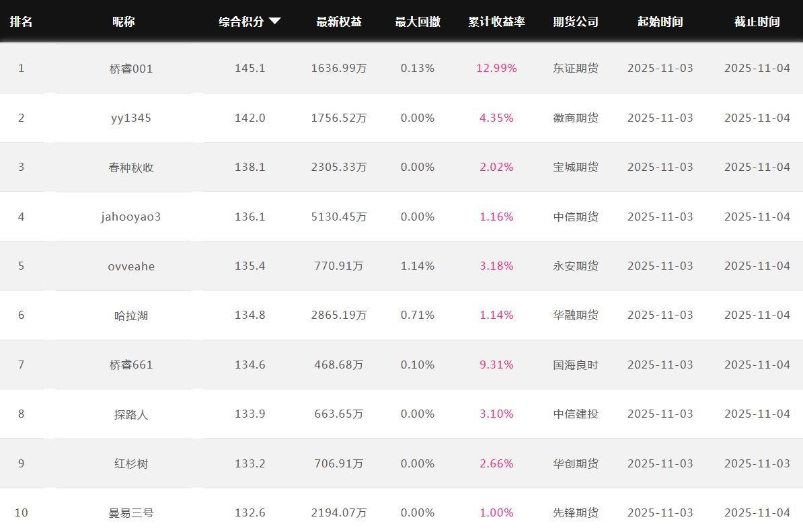The width and height of the screenshot is (803, 532).
Task: Click the 排名 column header
Action: coord(21,22)
